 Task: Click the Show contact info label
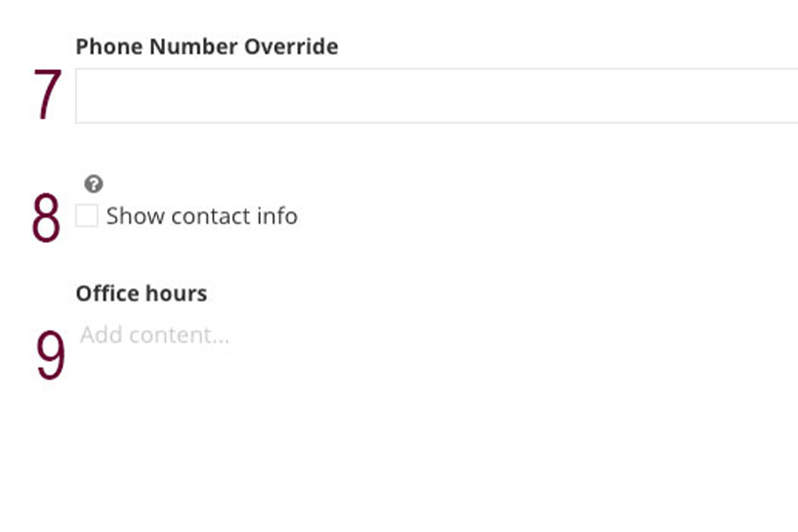(200, 215)
